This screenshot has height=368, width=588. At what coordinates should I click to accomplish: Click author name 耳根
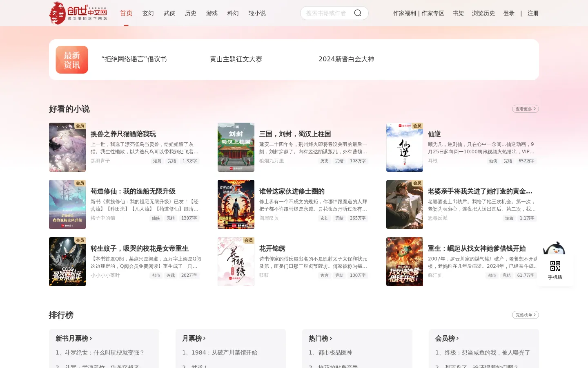click(x=433, y=161)
